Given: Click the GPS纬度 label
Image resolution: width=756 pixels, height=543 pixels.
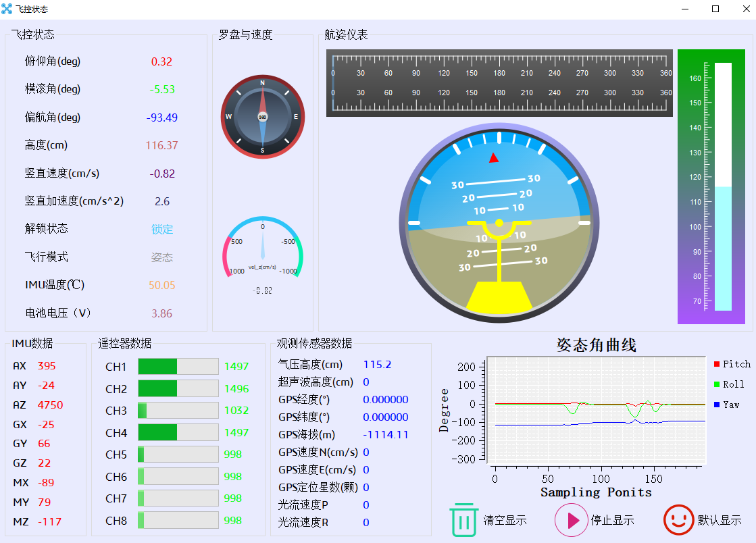Looking at the screenshot, I should (304, 417).
